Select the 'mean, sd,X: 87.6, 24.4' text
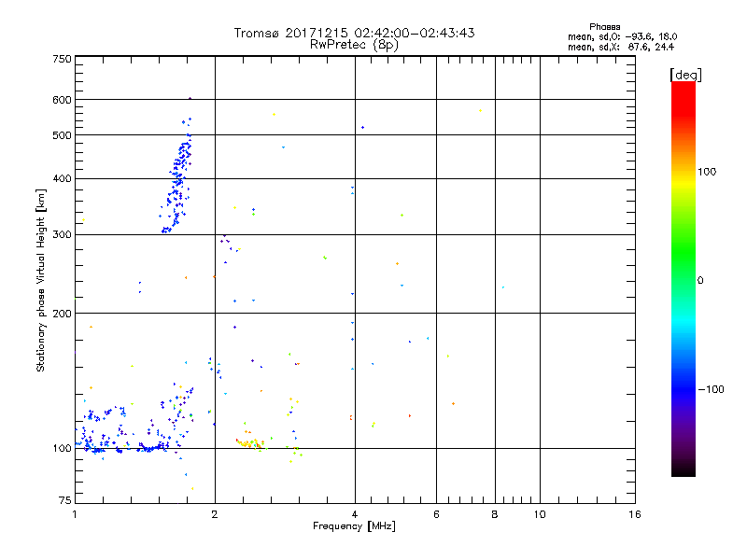Image resolution: width=747 pixels, height=560 pixels. [621, 47]
